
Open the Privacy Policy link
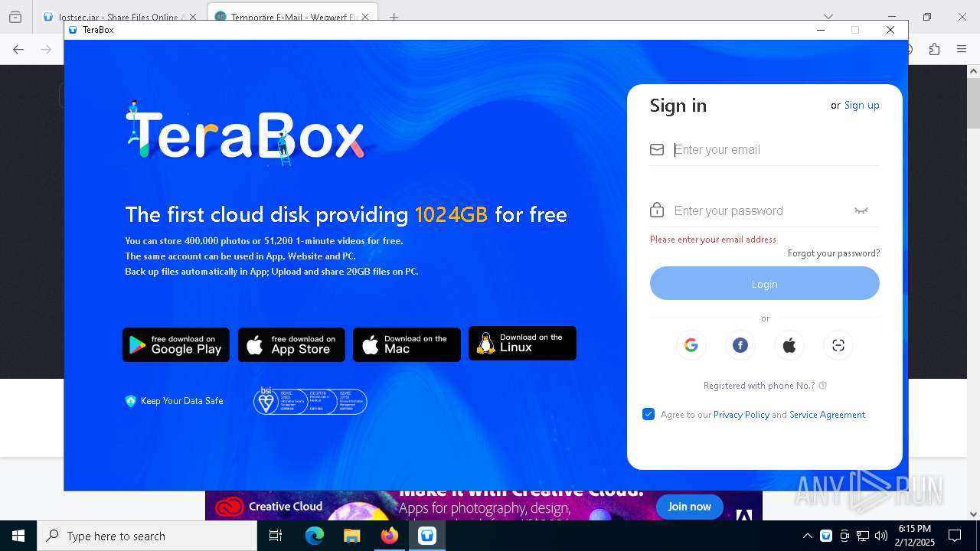741,415
